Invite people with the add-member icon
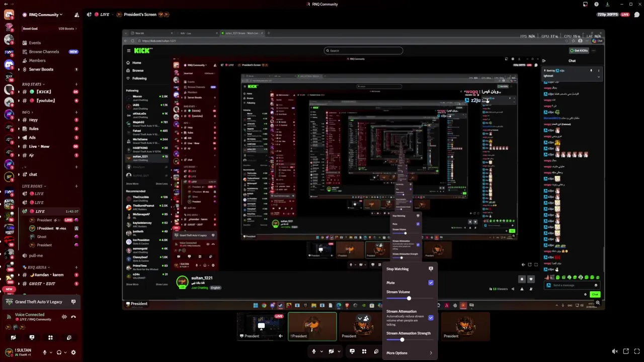Image resolution: width=644 pixels, height=362 pixels. [76, 15]
